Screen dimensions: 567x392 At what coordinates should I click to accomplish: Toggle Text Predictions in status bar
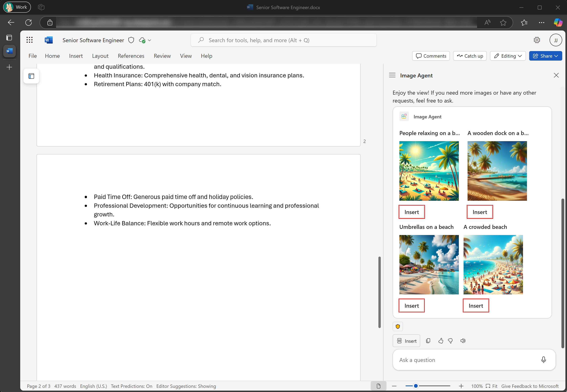(132, 386)
